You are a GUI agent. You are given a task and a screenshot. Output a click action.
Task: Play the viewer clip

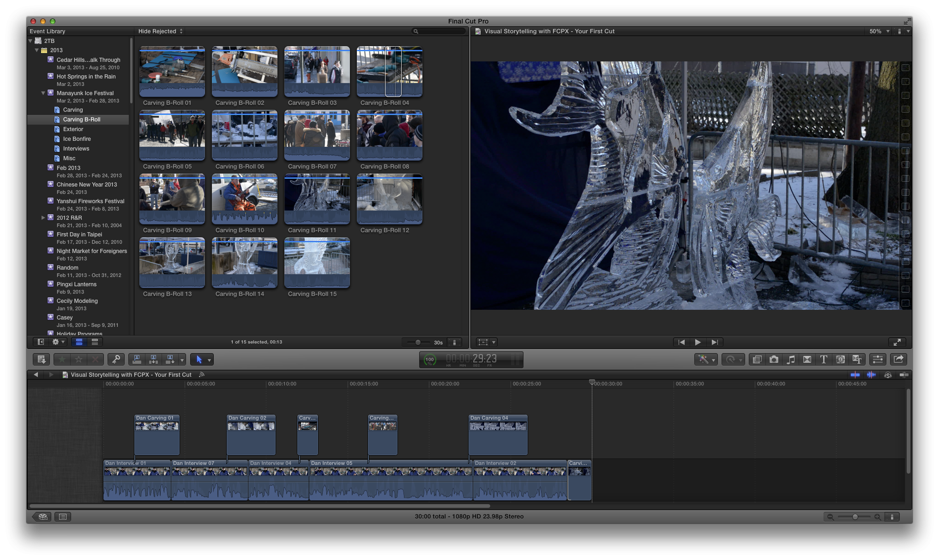click(x=698, y=342)
